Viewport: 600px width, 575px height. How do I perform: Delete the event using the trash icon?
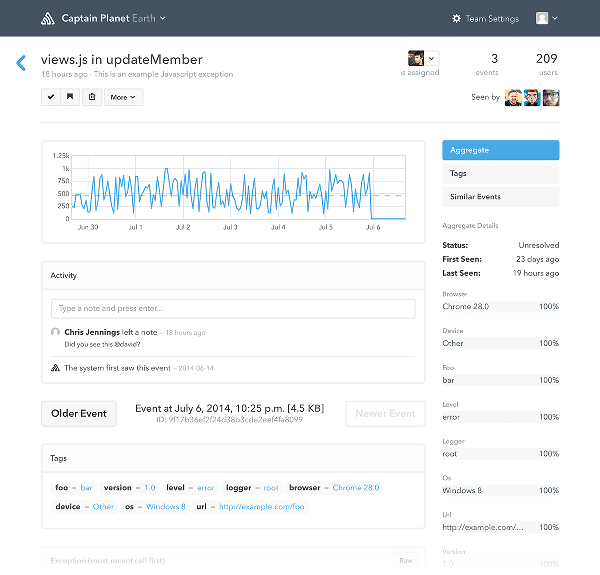(x=91, y=97)
